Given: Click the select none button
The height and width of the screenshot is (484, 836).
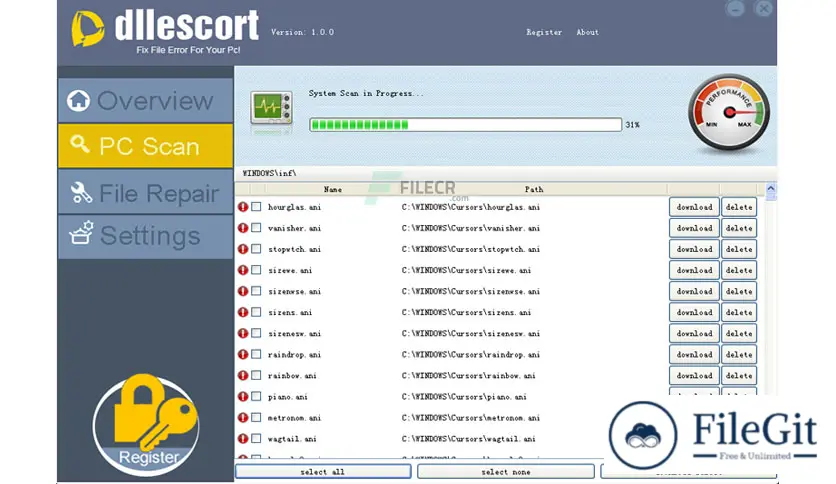Looking at the screenshot, I should pos(505,472).
